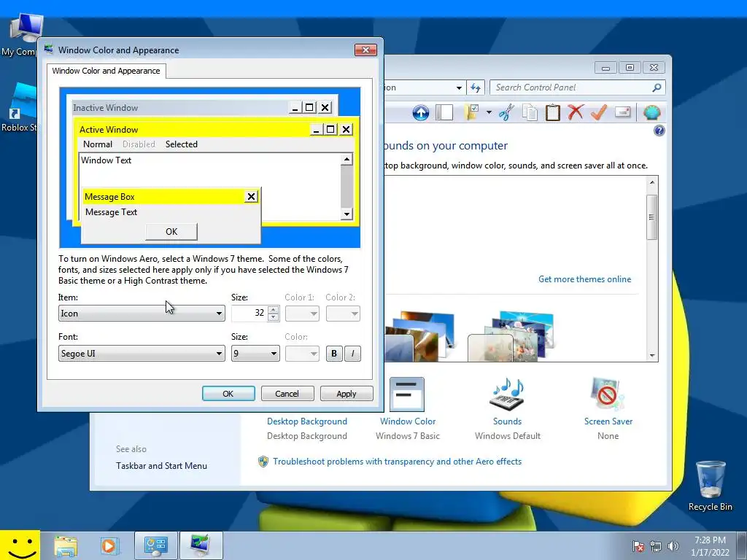
Task: Click the taskbar clock showing 7:28 PM
Action: click(x=710, y=546)
